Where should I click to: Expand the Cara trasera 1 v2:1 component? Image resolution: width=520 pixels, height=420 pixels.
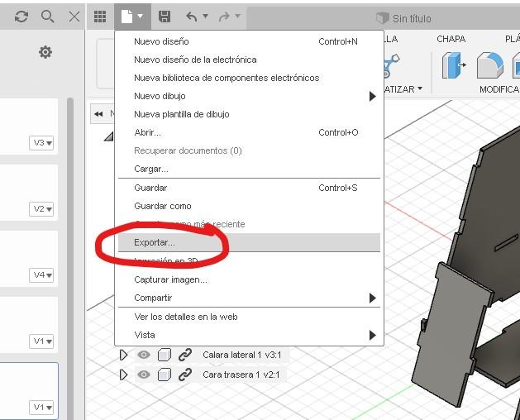pyautogui.click(x=123, y=375)
